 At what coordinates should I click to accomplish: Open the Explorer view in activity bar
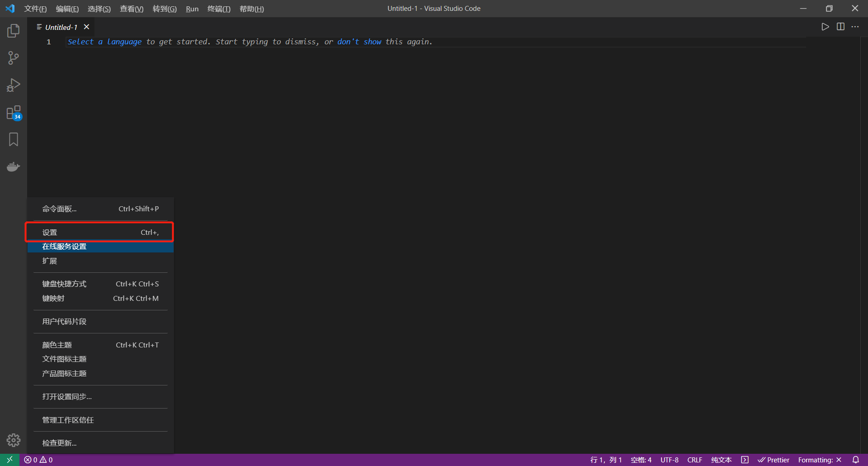point(14,31)
